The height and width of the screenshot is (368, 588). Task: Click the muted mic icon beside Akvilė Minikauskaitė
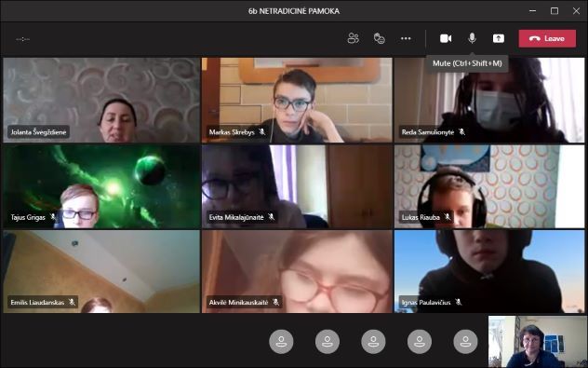pyautogui.click(x=276, y=302)
